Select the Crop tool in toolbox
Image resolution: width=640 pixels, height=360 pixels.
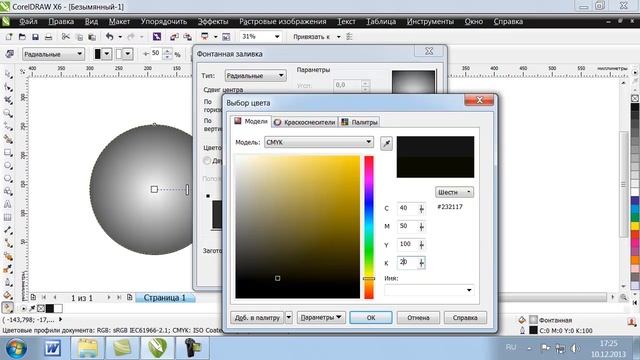tap(8, 100)
